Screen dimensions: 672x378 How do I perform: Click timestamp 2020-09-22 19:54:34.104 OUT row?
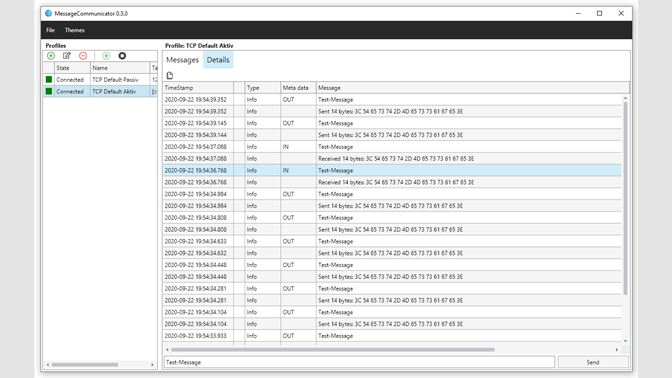pyautogui.click(x=195, y=312)
